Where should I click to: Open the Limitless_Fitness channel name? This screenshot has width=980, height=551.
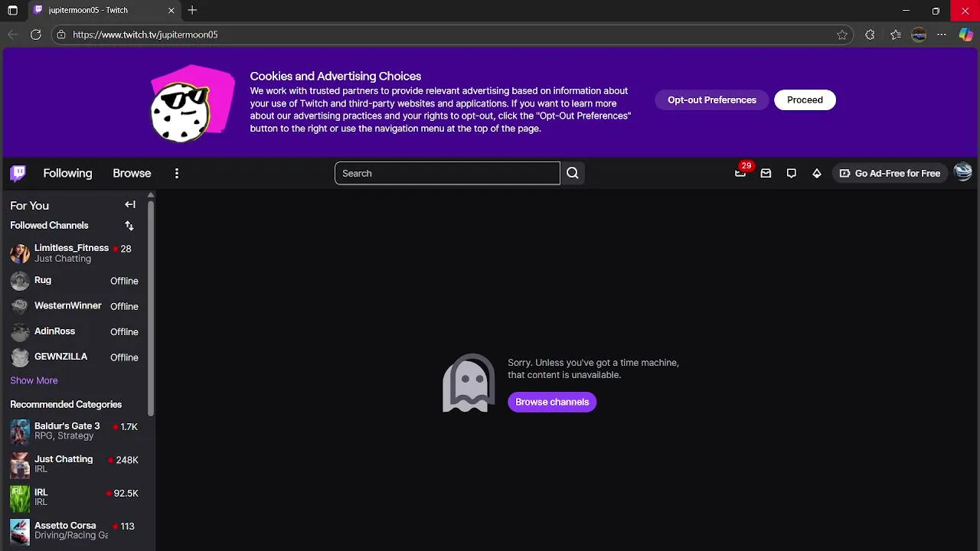pos(71,248)
